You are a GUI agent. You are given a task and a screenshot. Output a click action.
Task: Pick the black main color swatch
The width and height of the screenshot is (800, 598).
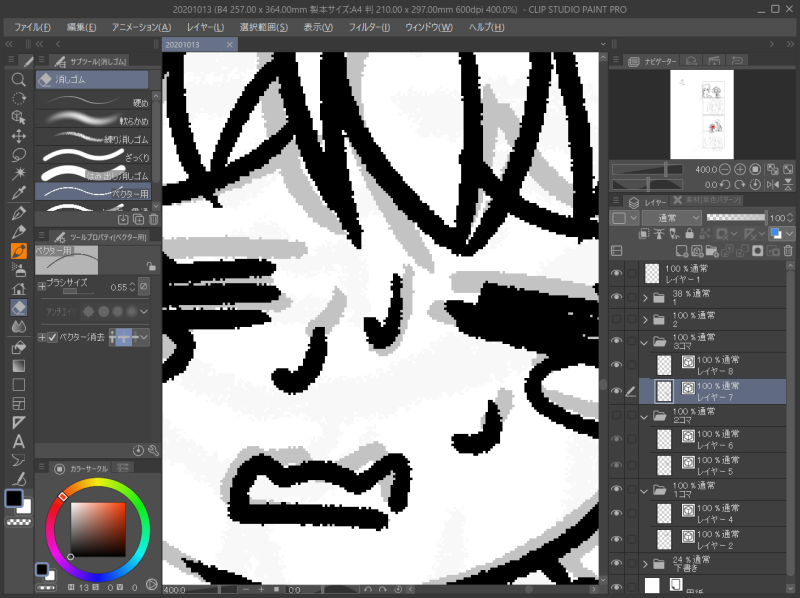click(x=14, y=499)
